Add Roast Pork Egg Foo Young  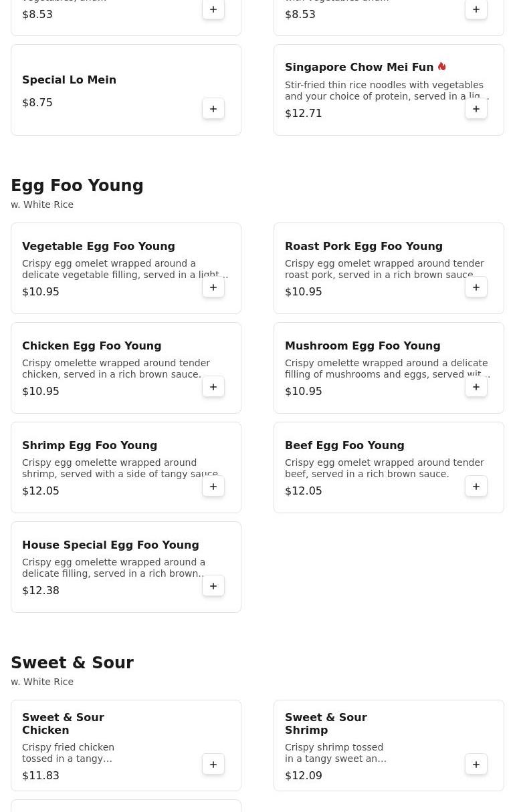[476, 287]
